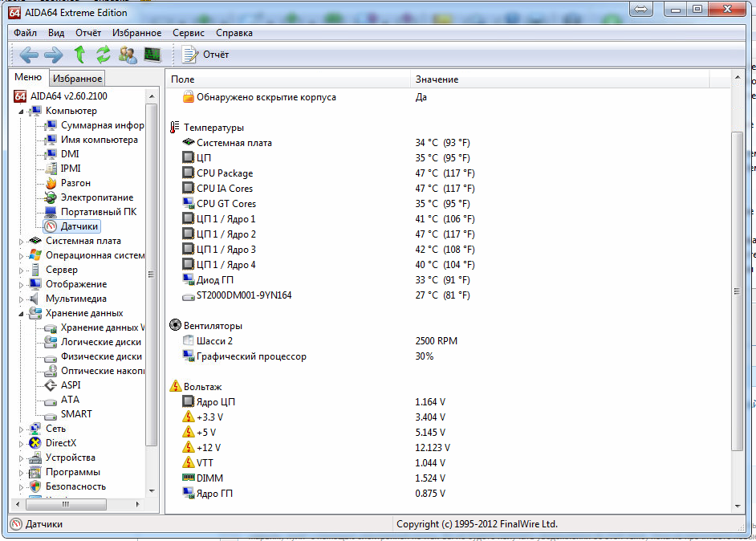Viewport: 756px width, 541px height.
Task: Open the Вид menu
Action: point(56,33)
